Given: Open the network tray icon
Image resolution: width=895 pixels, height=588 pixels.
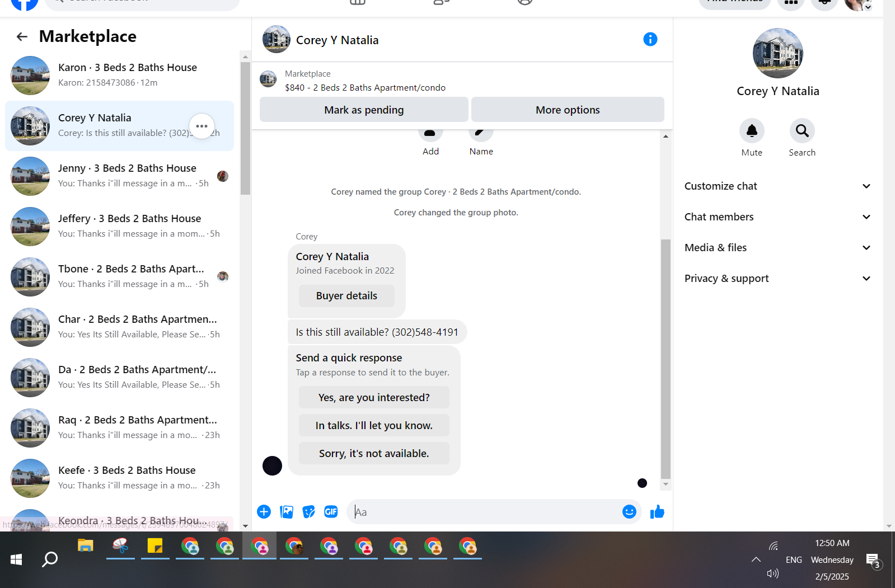Looking at the screenshot, I should [774, 545].
